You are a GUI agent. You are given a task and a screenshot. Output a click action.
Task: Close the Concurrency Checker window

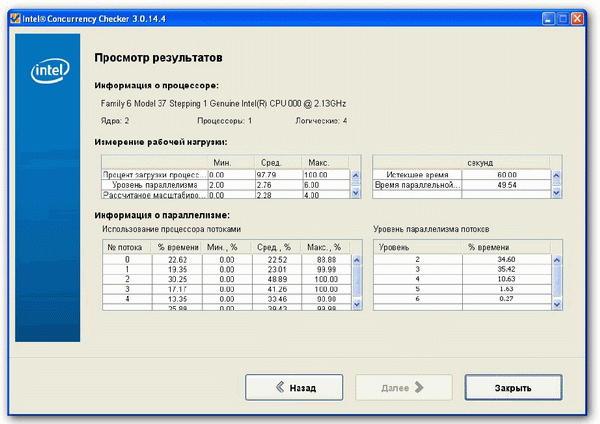coord(577,18)
